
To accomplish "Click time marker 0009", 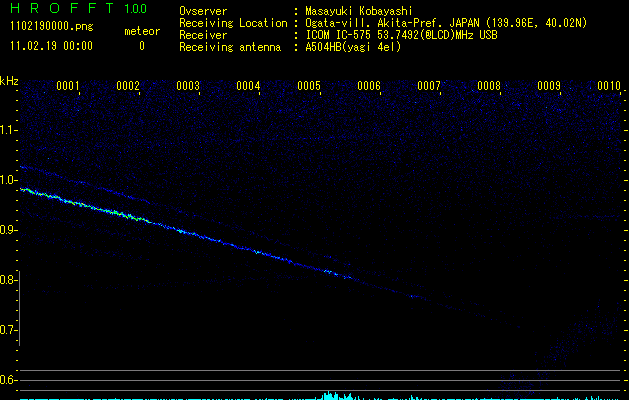I will click(549, 86).
